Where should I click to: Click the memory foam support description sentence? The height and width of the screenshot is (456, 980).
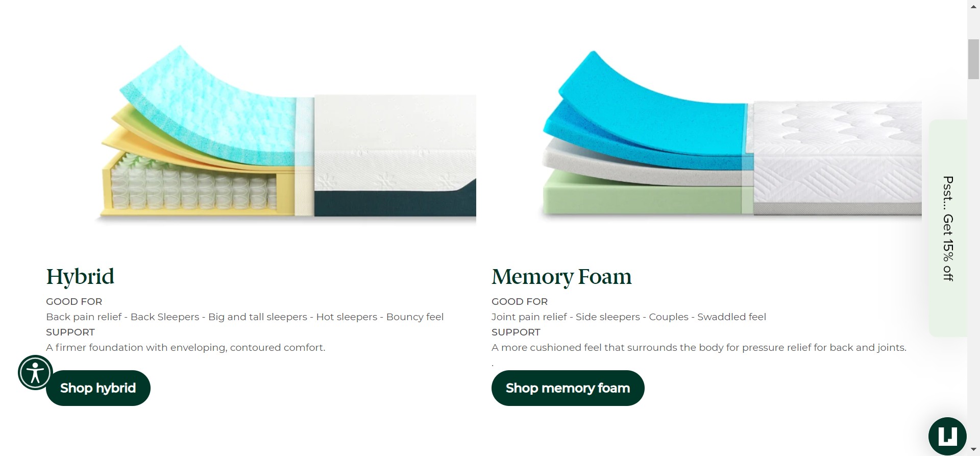pyautogui.click(x=699, y=347)
